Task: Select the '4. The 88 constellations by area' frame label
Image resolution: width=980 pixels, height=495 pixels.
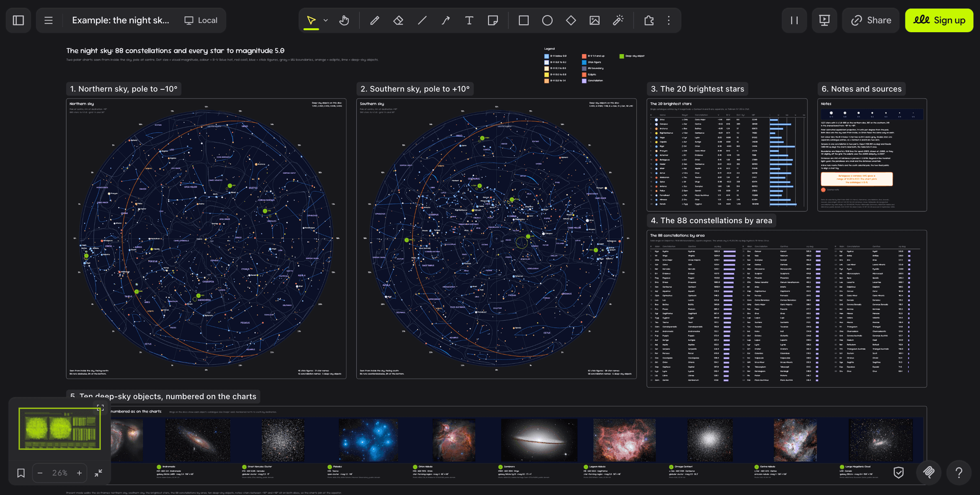Action: [x=712, y=221]
